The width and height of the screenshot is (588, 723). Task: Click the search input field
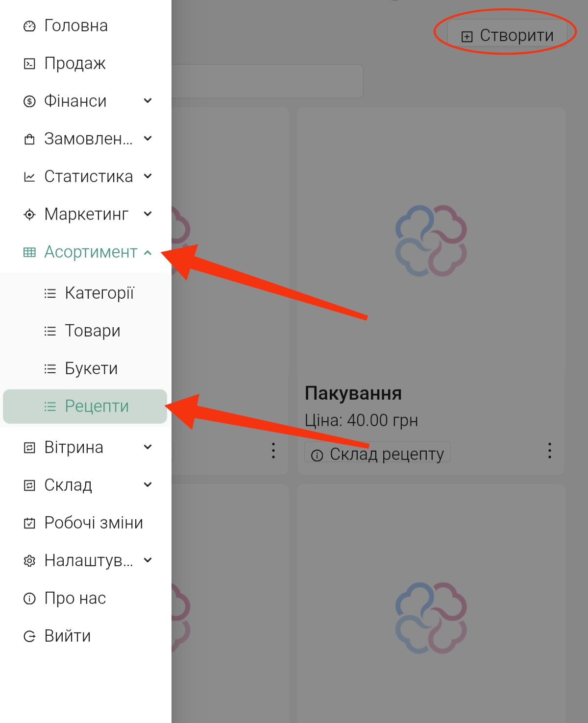pyautogui.click(x=267, y=81)
